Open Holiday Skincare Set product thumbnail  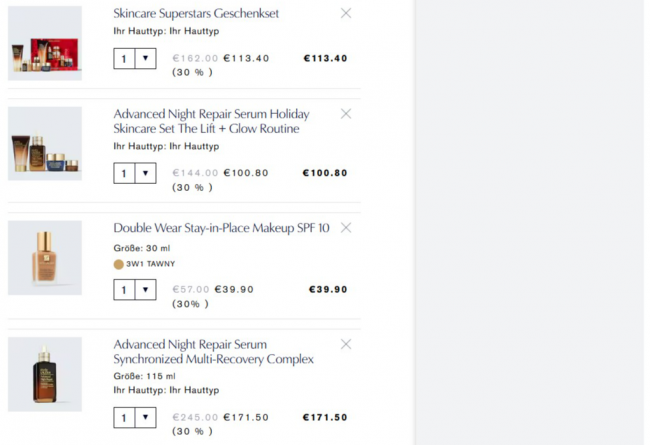click(x=45, y=144)
